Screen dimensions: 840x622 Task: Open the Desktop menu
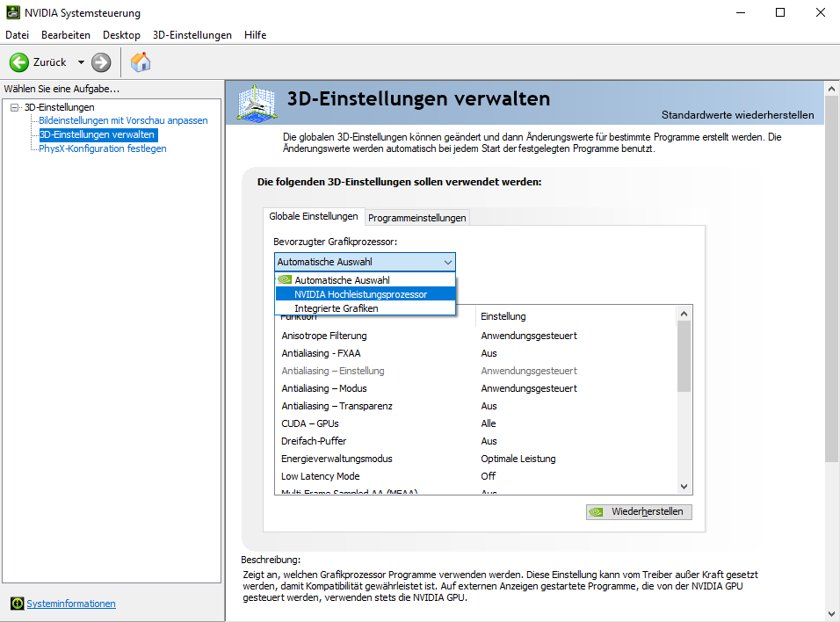[x=121, y=35]
